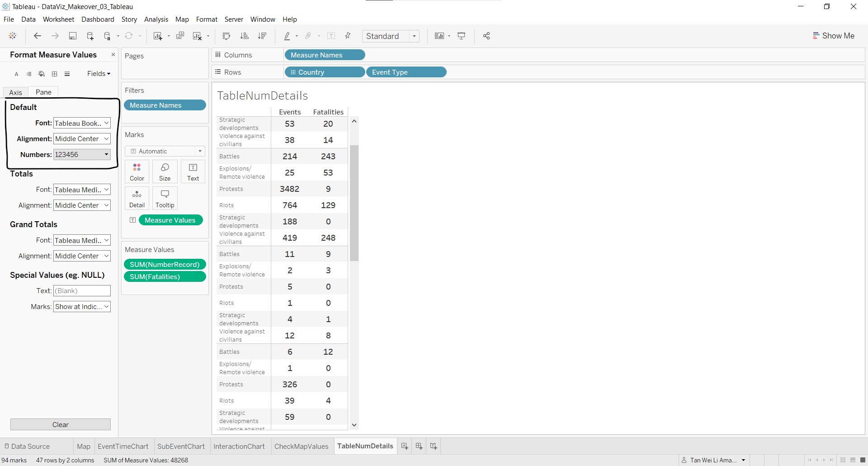
Task: Click the New Dashboard icon in tab bar
Action: tap(419, 447)
